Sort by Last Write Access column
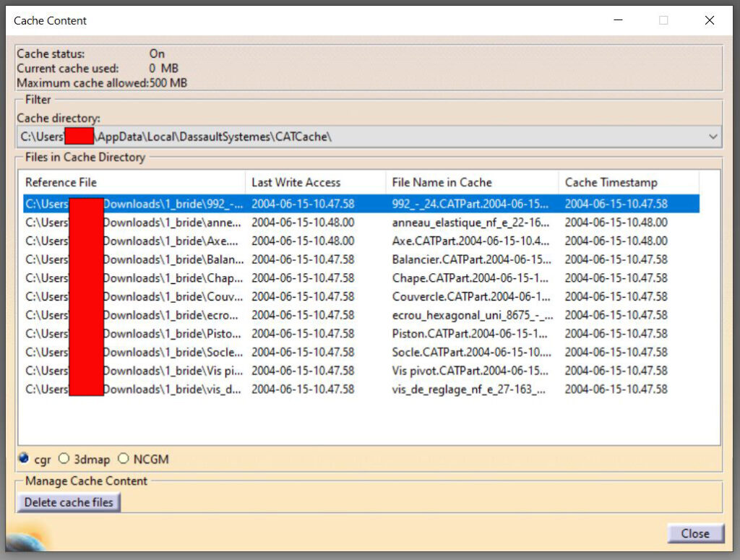Screen dimensions: 740x560 pos(315,182)
